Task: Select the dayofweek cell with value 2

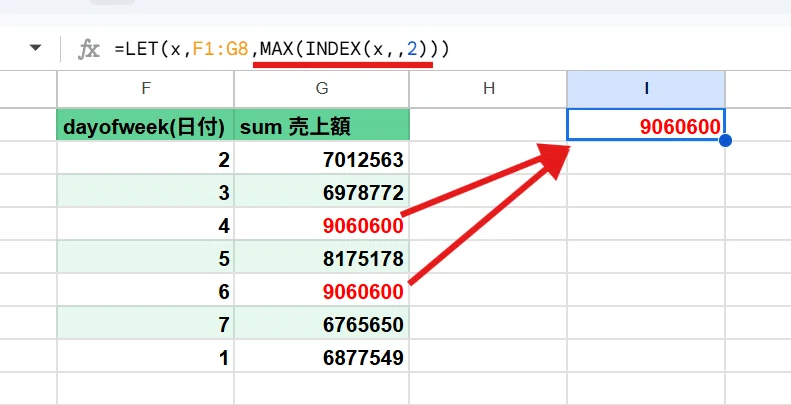Action: (x=146, y=158)
